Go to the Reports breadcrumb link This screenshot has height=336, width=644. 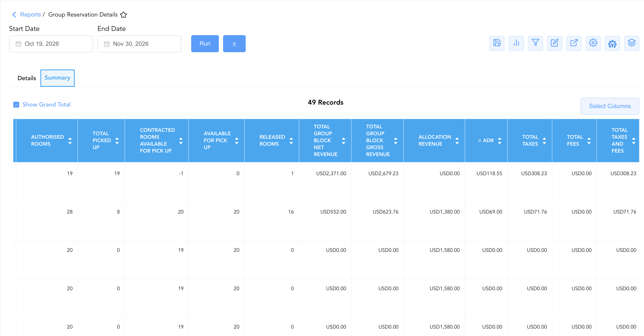point(30,15)
